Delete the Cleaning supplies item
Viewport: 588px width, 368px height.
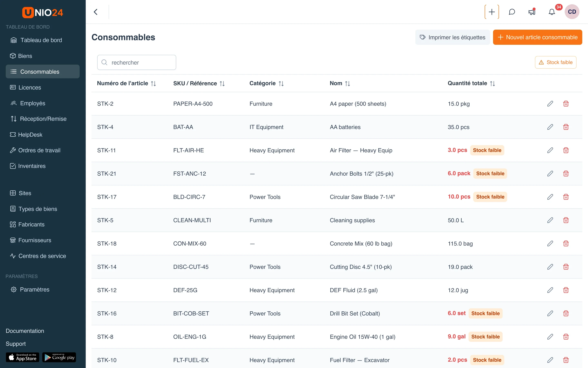tap(566, 220)
